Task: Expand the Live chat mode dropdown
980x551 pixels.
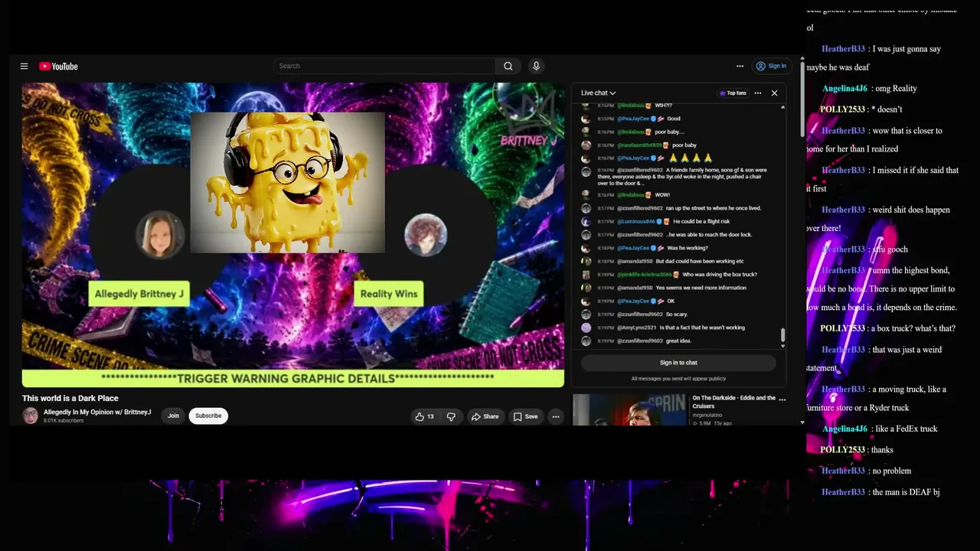Action: click(x=598, y=93)
